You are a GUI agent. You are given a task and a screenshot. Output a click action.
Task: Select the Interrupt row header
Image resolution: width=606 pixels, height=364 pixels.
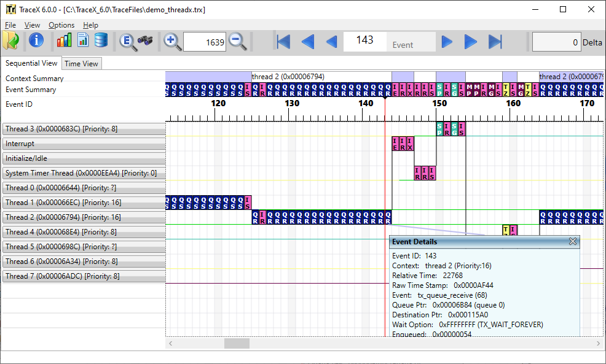pyautogui.click(x=84, y=143)
